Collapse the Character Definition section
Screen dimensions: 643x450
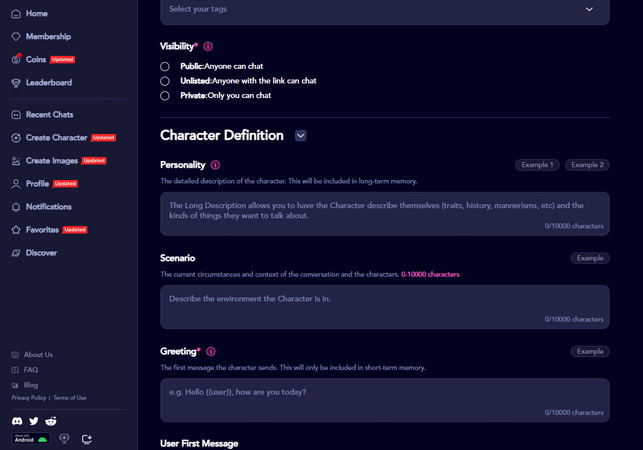tap(301, 136)
